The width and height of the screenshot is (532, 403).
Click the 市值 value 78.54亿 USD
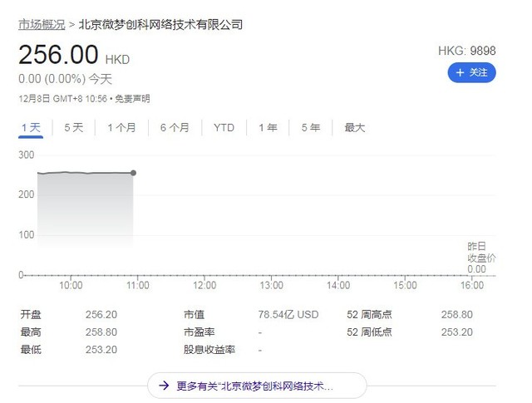(x=288, y=314)
